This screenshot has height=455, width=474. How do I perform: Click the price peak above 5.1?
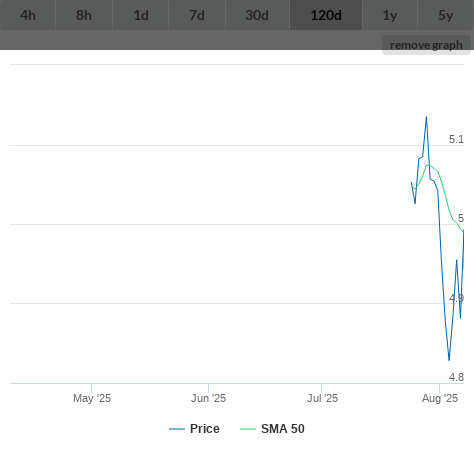coord(426,117)
